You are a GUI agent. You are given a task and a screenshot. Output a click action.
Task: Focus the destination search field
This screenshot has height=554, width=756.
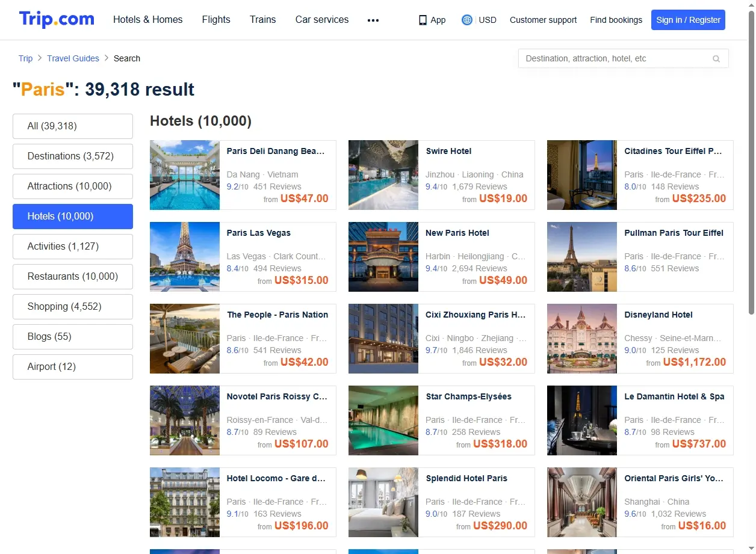pos(623,58)
